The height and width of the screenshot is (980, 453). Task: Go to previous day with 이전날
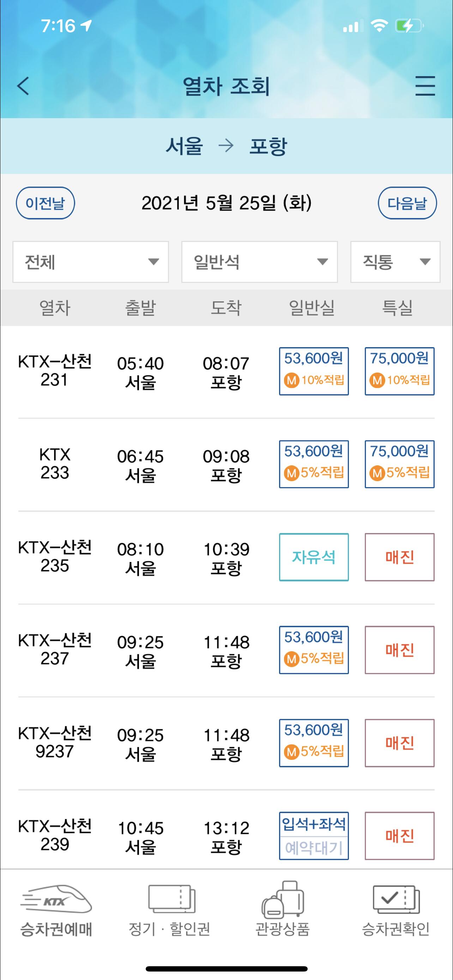click(x=45, y=203)
